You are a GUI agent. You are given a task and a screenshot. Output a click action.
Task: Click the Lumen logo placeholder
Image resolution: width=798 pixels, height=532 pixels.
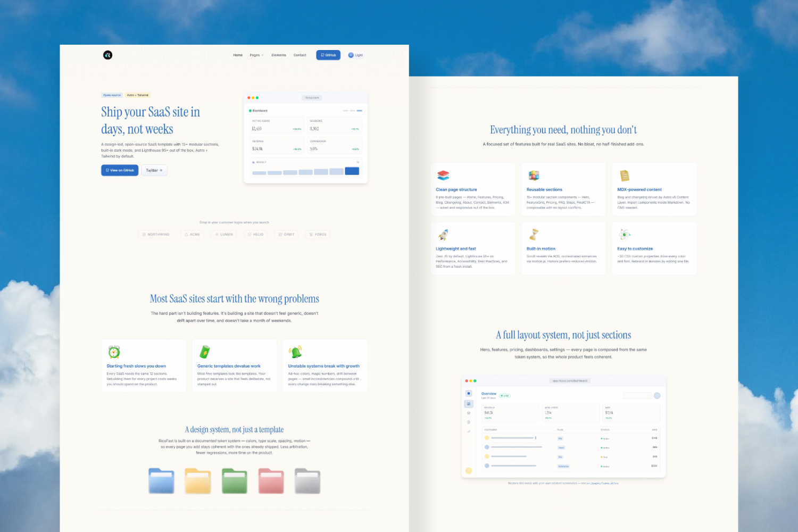tap(224, 234)
